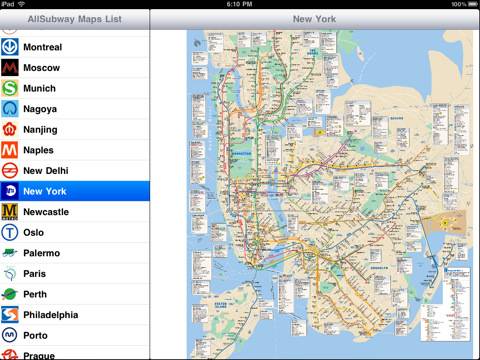Tap the Palermo green train icon
480x360 pixels.
10,253
